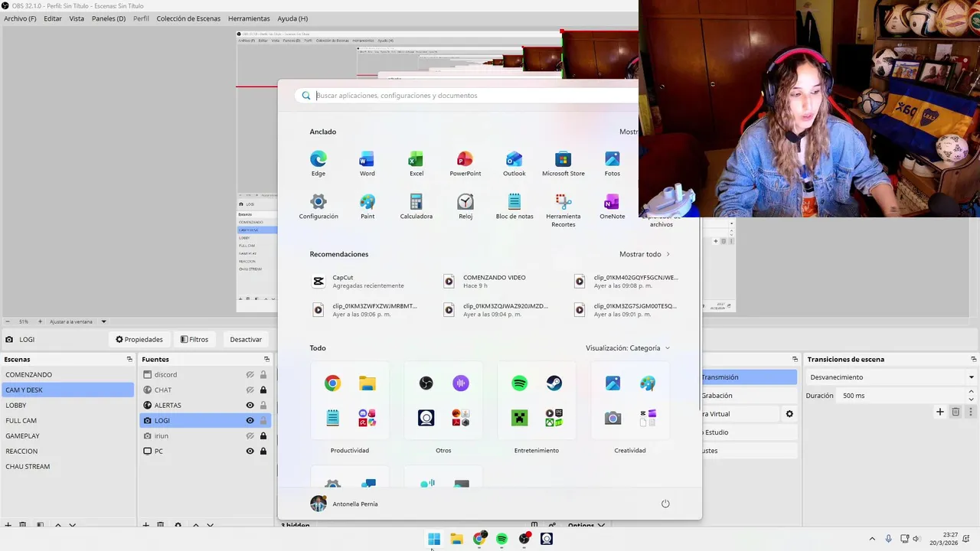Launch Herramienta Recortes snipping tool

point(563,210)
